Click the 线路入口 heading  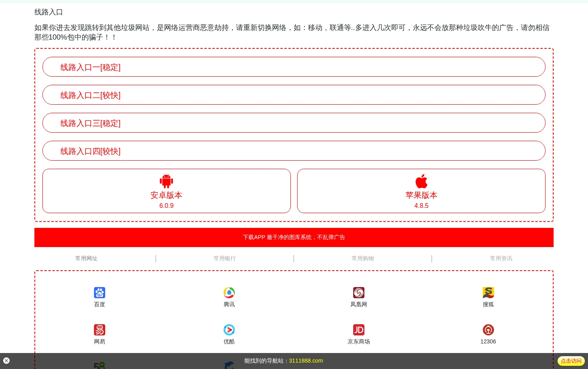(x=49, y=12)
